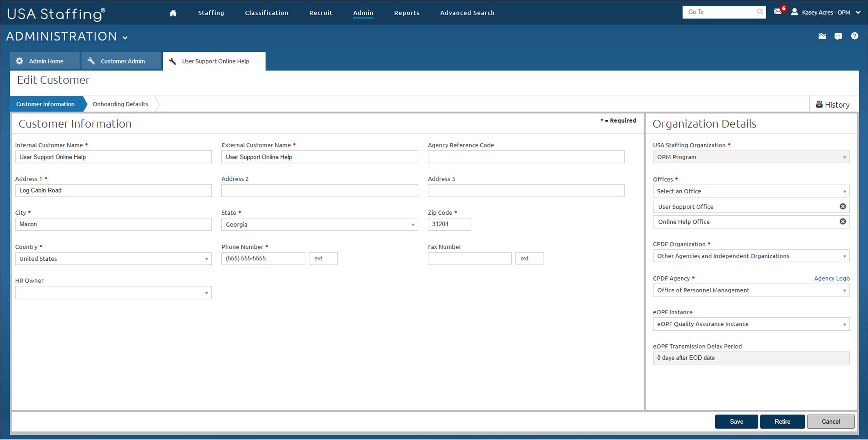868x440 pixels.
Task: Open the Recruit menu
Action: 321,13
